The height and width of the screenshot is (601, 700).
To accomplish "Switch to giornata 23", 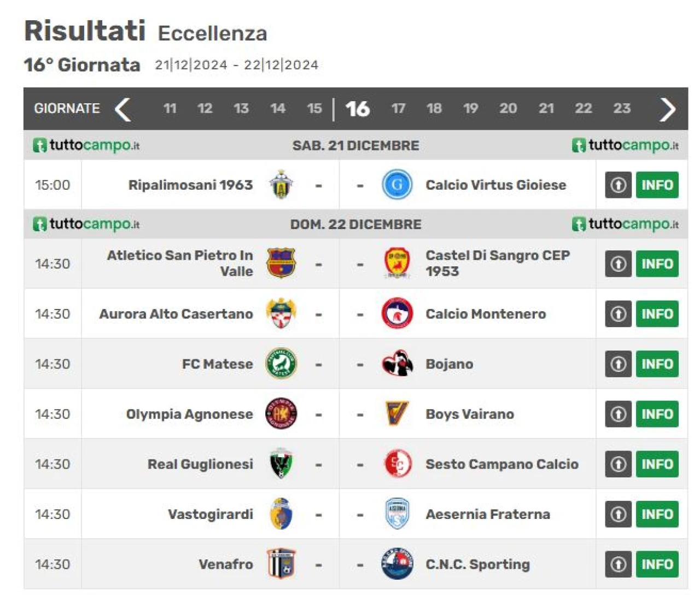I will tap(622, 108).
